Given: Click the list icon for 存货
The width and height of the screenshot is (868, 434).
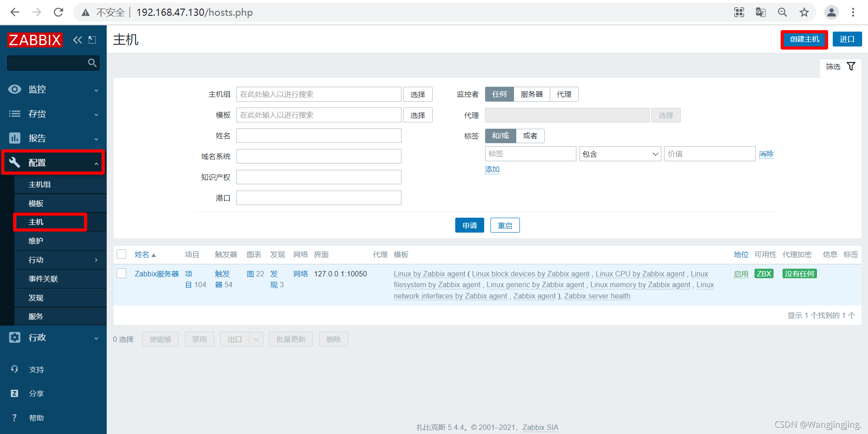Looking at the screenshot, I should click(14, 114).
